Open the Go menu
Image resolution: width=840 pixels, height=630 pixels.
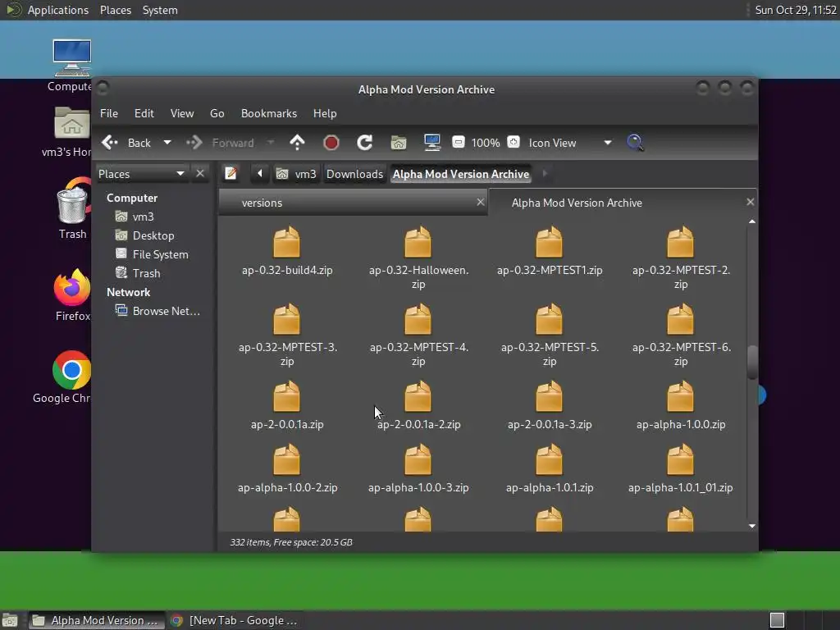(217, 113)
